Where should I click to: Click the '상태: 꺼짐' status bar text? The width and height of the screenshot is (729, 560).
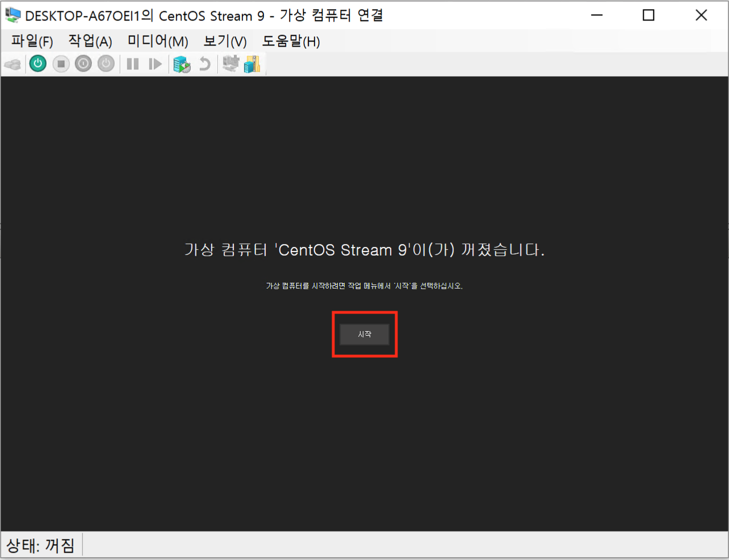tap(41, 546)
